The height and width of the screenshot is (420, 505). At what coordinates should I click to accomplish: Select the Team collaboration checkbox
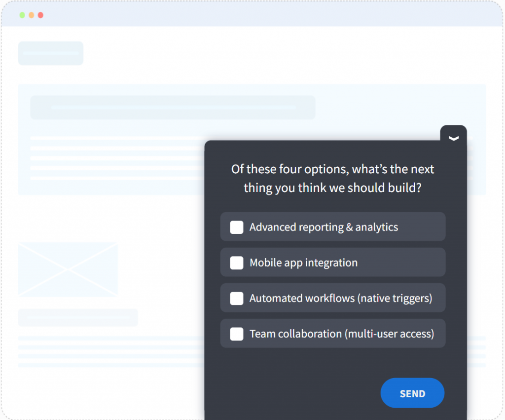pos(237,334)
